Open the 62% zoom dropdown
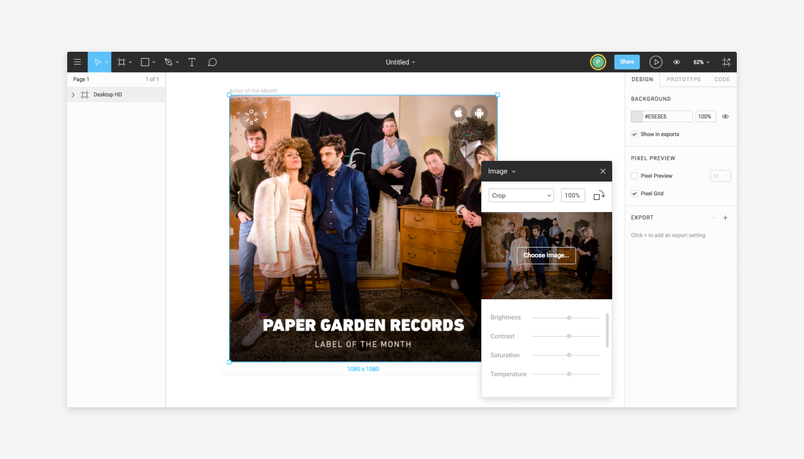 (x=701, y=62)
